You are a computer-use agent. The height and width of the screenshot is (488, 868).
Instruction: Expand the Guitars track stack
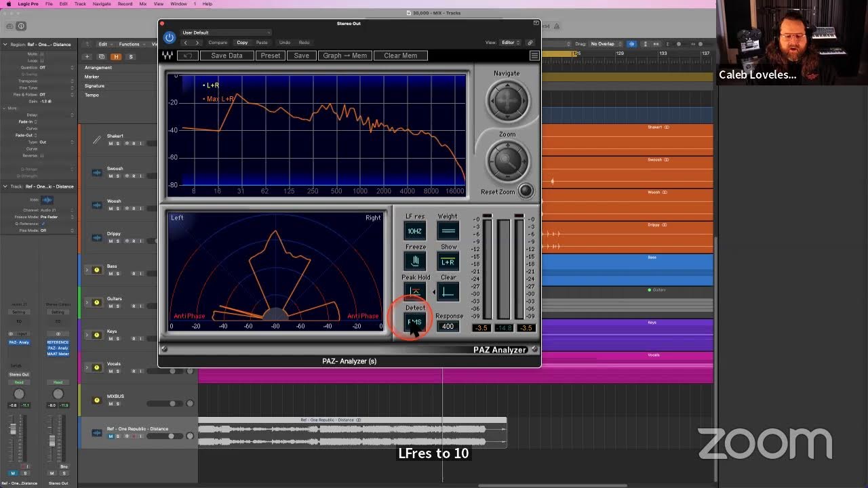(86, 303)
